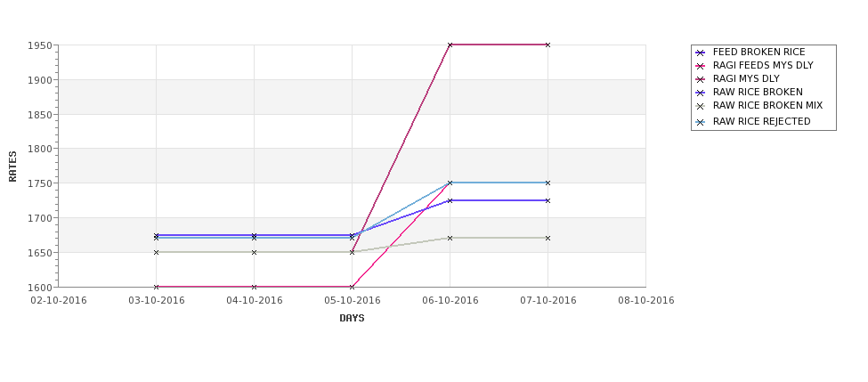The image size is (868, 382).
Task: Click the RAW RICE BROKEN MIX legend marker
Action: tap(701, 106)
